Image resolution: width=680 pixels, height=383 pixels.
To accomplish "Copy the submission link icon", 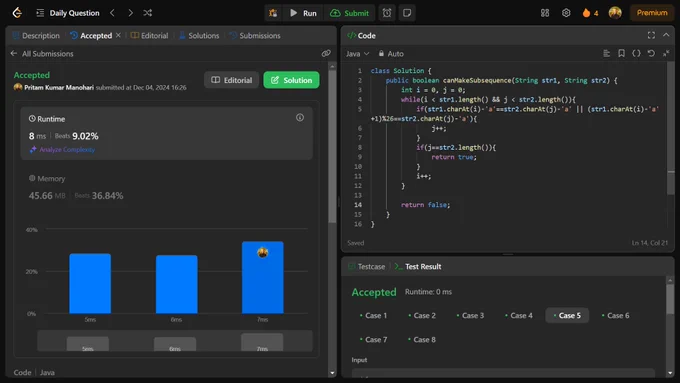I will [x=326, y=53].
